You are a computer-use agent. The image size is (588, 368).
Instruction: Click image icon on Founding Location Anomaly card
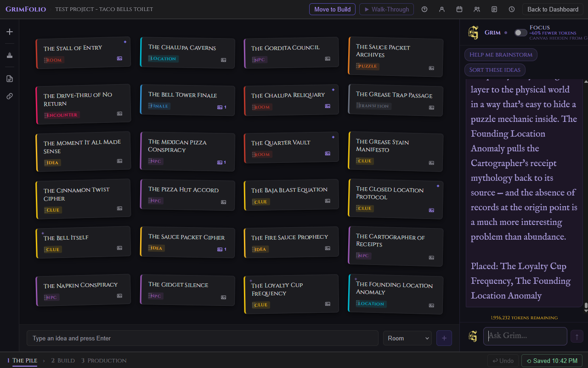pyautogui.click(x=431, y=305)
